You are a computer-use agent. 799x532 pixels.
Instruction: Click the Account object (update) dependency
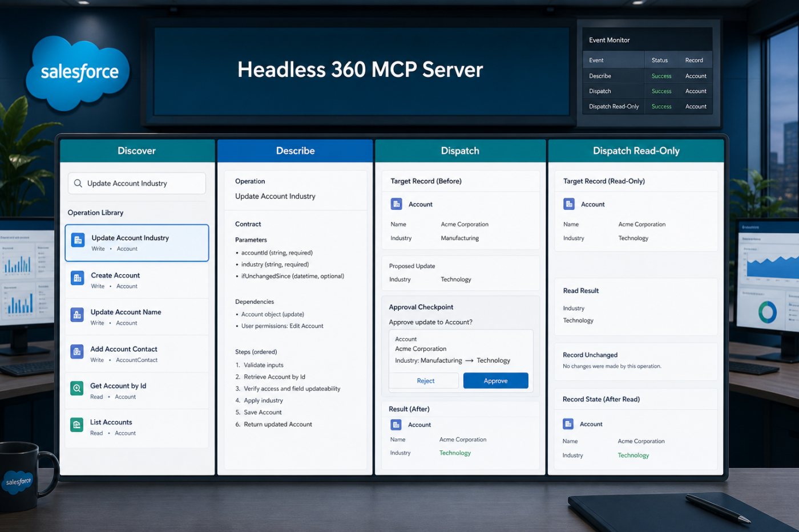(x=272, y=314)
